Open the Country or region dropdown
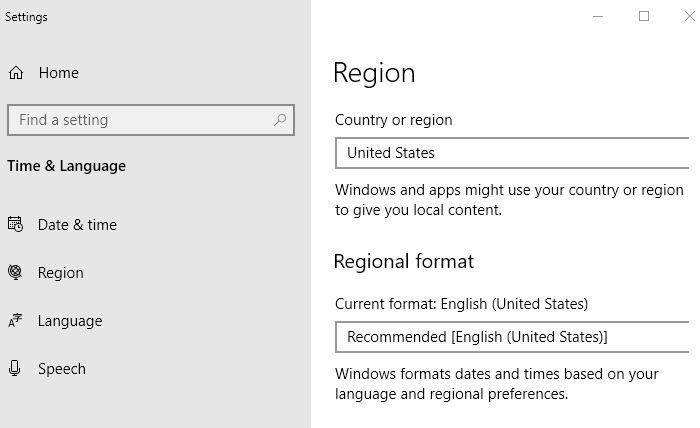Viewport: 700px width, 428px height. click(513, 153)
